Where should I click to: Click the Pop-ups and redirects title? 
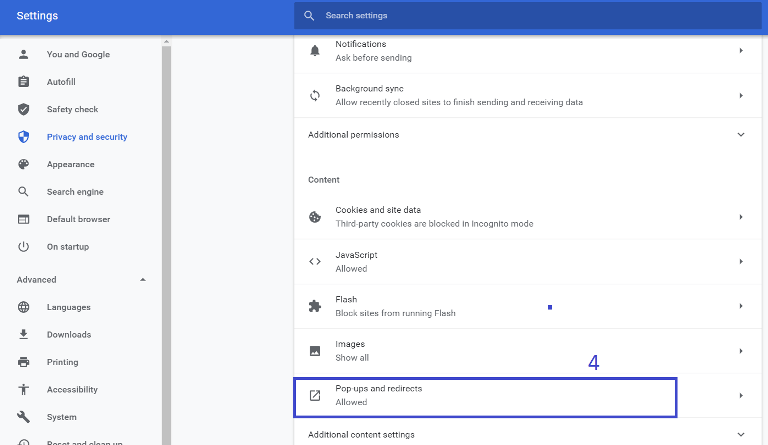[x=379, y=389]
